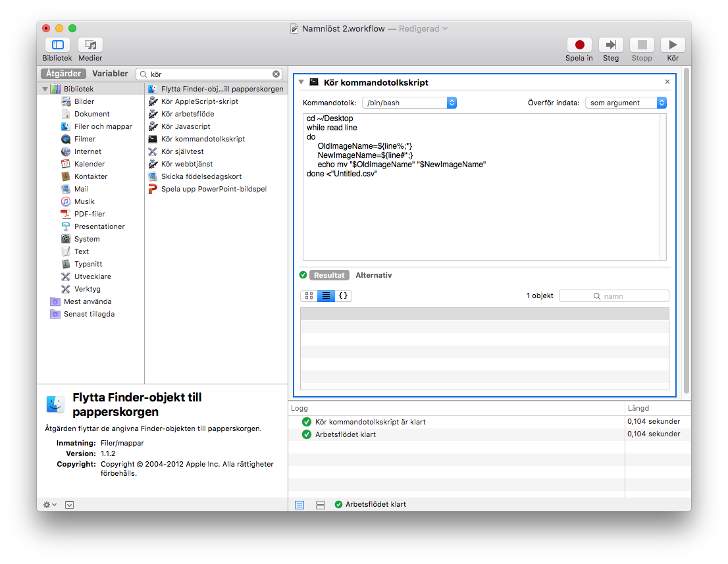Switch to the Variabler tab
The image size is (728, 564).
pos(110,73)
